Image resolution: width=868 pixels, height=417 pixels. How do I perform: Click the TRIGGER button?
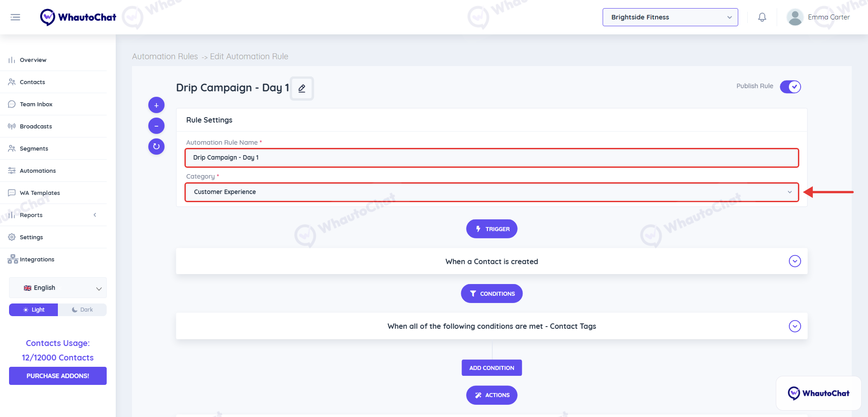[492, 229]
